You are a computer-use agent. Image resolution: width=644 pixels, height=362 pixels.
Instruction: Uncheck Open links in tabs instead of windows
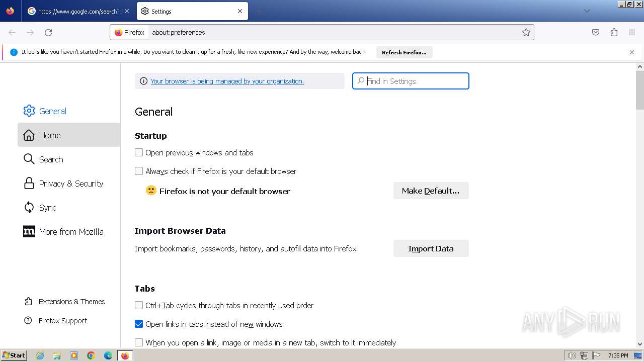click(139, 324)
